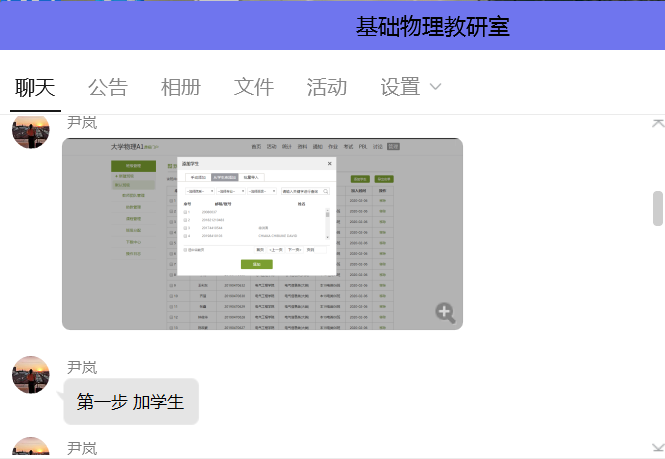Click the scroll-up arrow of the chat scrollbar
Screen dimensions: 665x459
pos(657,122)
